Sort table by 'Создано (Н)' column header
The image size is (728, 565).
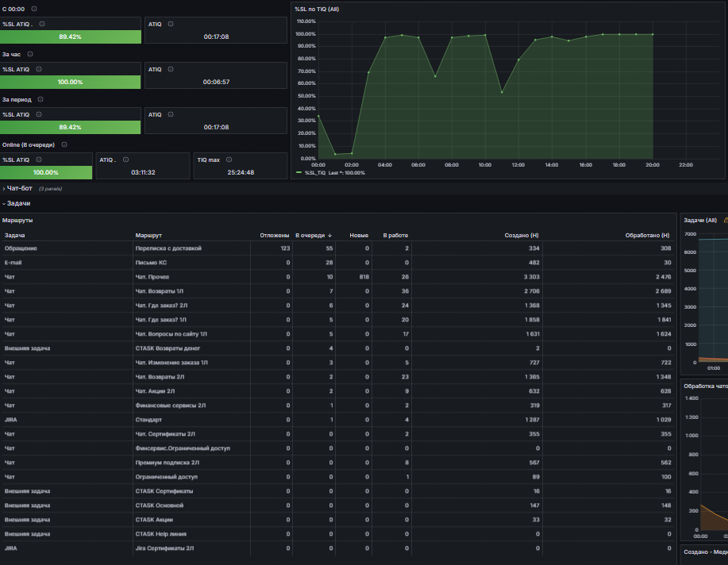pos(522,236)
